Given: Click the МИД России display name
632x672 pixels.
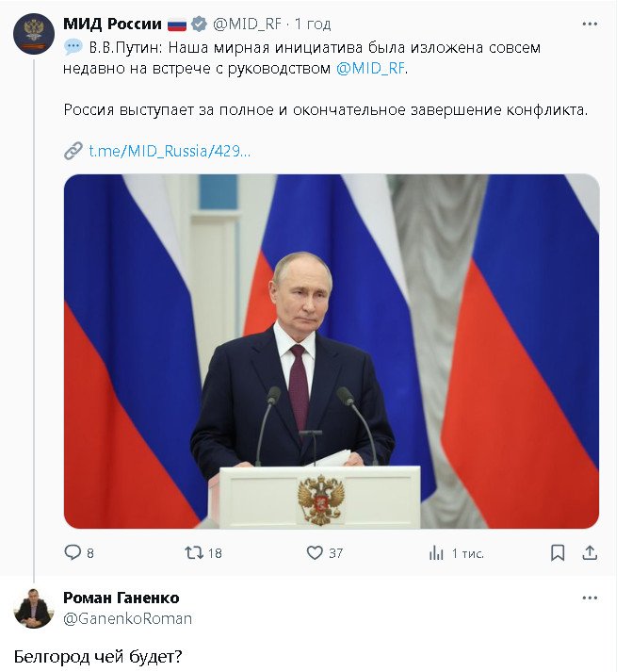Looking at the screenshot, I should [x=112, y=25].
